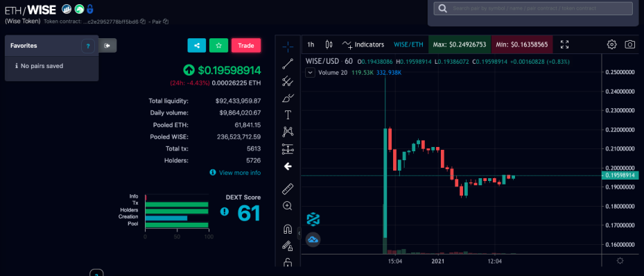The width and height of the screenshot is (644, 276).
Task: Click the blue cloud icon on the chart
Action: click(x=313, y=239)
